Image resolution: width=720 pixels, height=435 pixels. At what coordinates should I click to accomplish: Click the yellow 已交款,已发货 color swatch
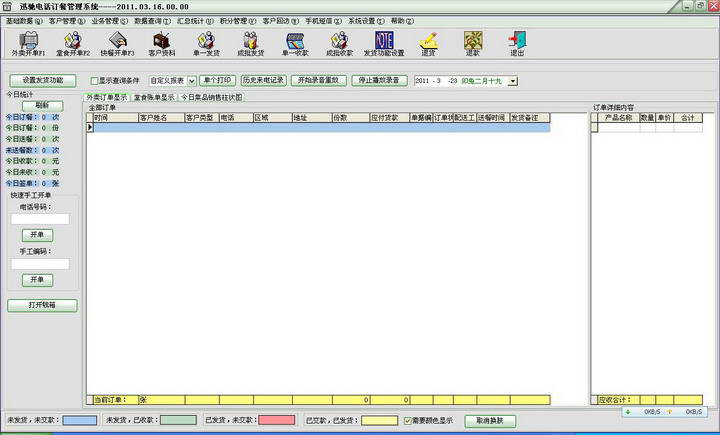379,420
